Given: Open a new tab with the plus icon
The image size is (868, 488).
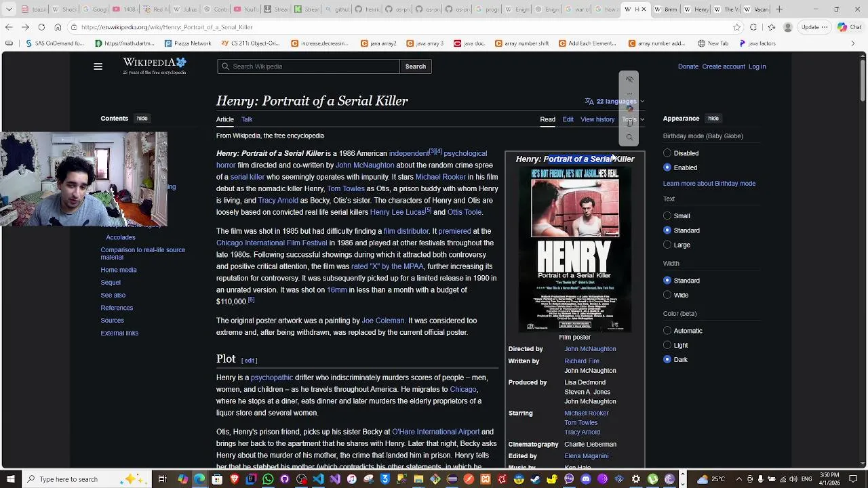Looking at the screenshot, I should pos(779,9).
